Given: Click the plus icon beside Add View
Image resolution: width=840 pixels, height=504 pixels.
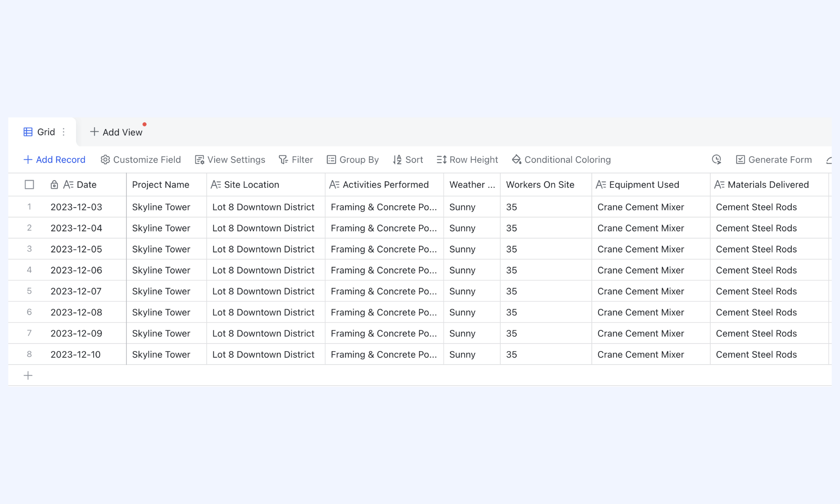Looking at the screenshot, I should click(x=94, y=132).
